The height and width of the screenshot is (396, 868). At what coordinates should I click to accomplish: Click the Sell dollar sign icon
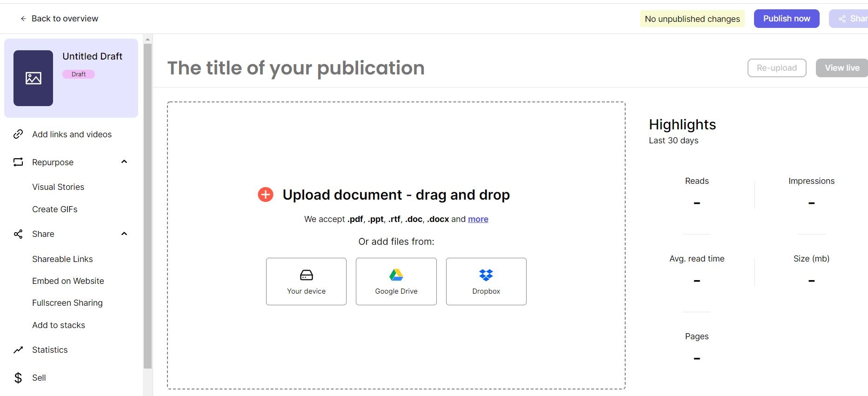(x=18, y=378)
